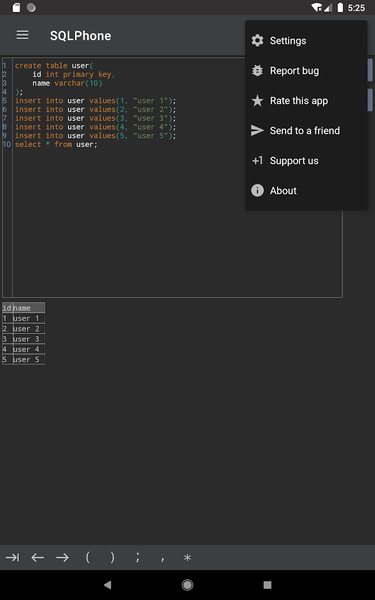Screen dimensions: 375x600
Task: Click the 'create table user(' code line
Action: tap(54, 65)
